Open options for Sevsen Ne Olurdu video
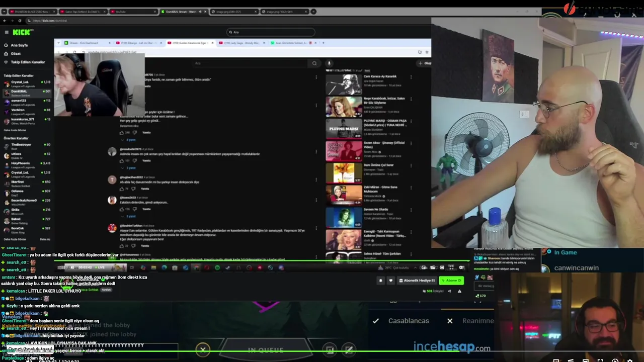 click(x=411, y=210)
